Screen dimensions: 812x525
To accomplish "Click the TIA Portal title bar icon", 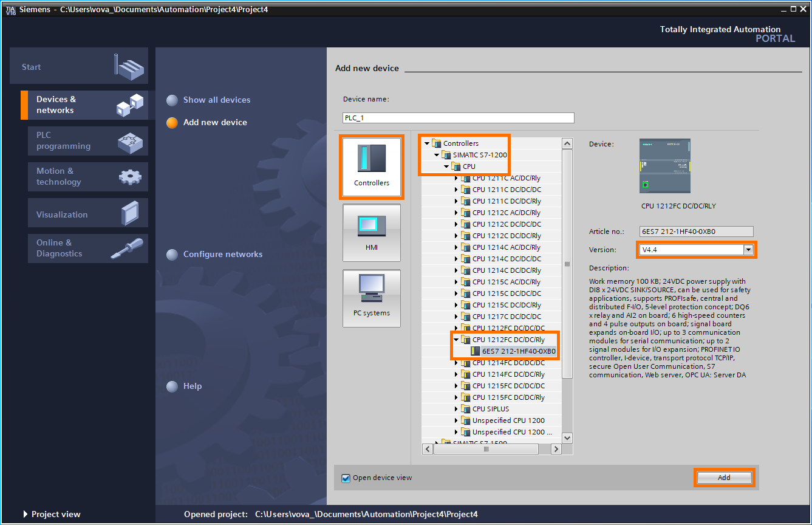I will click(11, 10).
